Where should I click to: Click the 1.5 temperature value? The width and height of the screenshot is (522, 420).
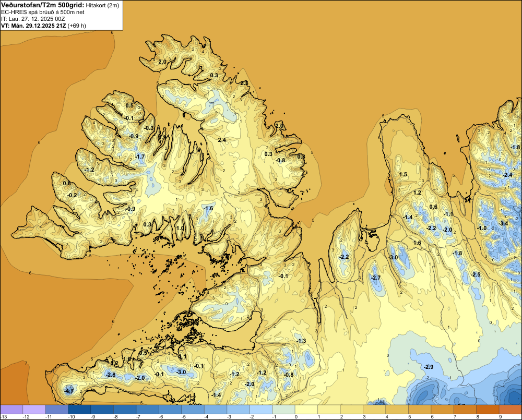tap(403, 174)
